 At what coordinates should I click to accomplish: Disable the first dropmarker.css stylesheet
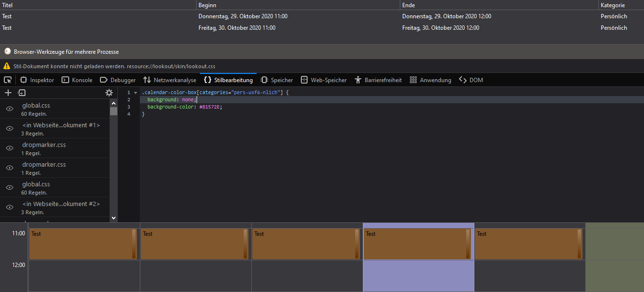tap(9, 148)
